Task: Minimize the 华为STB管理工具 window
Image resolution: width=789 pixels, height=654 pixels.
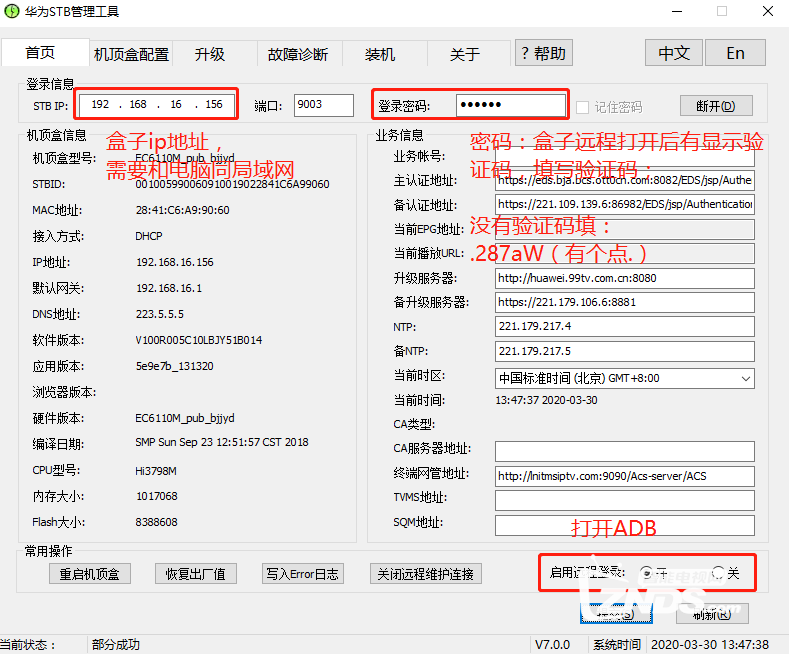Action: tap(677, 11)
